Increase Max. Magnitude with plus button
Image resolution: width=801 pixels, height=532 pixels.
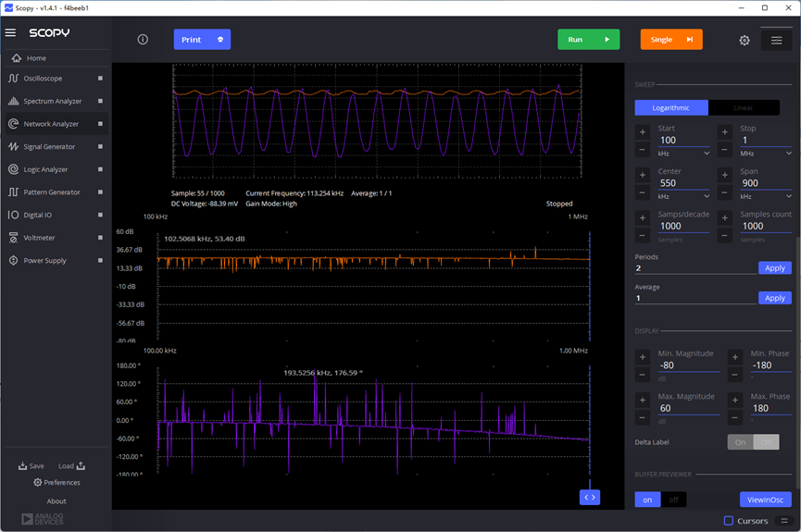[642, 400]
